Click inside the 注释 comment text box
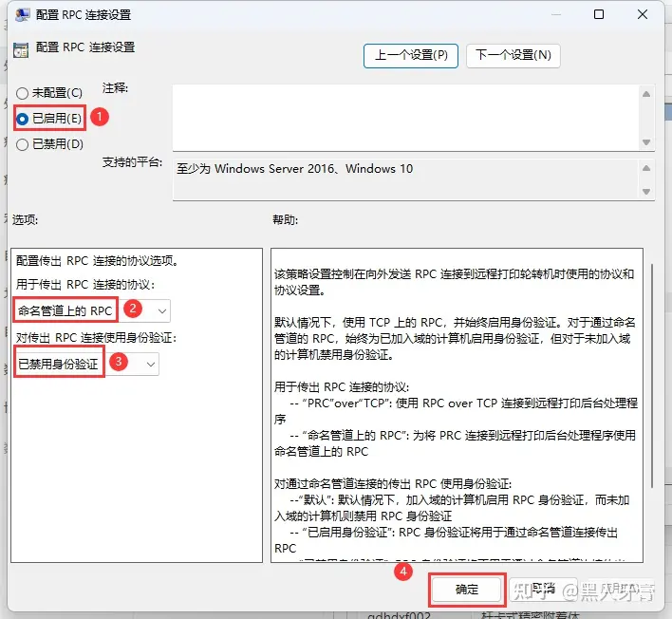 coord(405,118)
